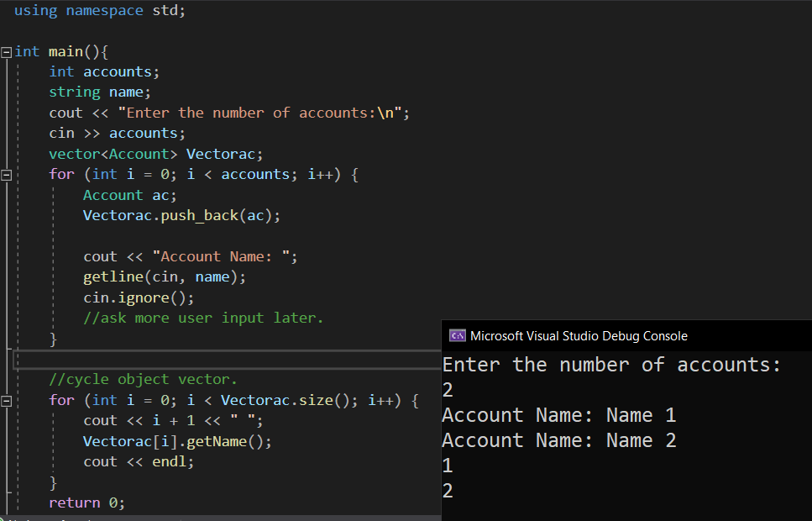Place cursor on the 'return 0;' statement
Viewport: 812px width, 521px height.
[x=86, y=502]
